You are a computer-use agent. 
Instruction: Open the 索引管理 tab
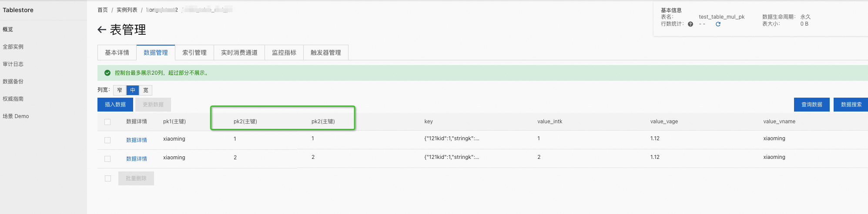(x=194, y=53)
